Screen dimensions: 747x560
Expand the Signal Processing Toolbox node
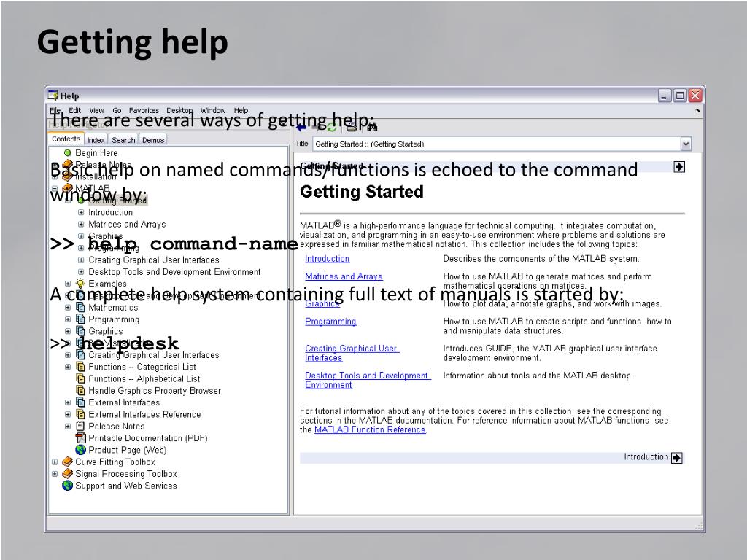[54, 474]
